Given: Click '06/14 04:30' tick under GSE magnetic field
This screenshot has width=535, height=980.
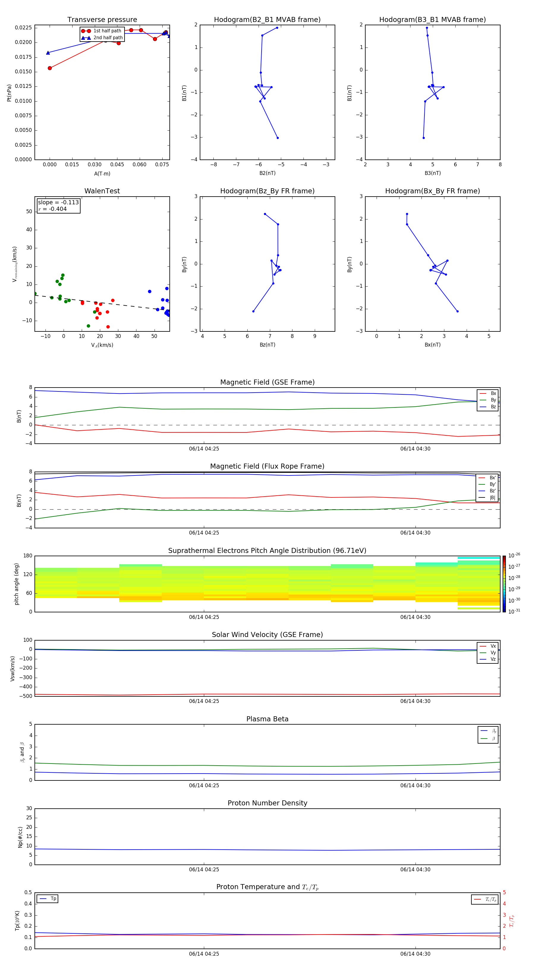Looking at the screenshot, I should tap(416, 449).
